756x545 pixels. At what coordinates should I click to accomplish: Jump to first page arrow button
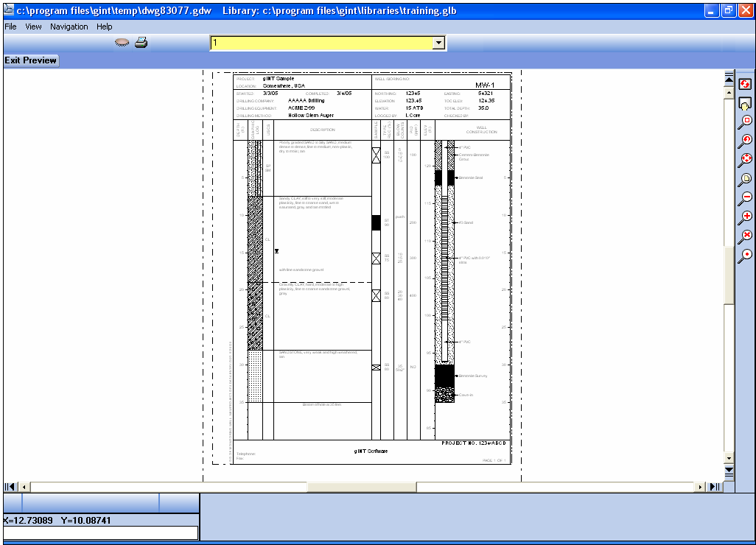point(9,487)
